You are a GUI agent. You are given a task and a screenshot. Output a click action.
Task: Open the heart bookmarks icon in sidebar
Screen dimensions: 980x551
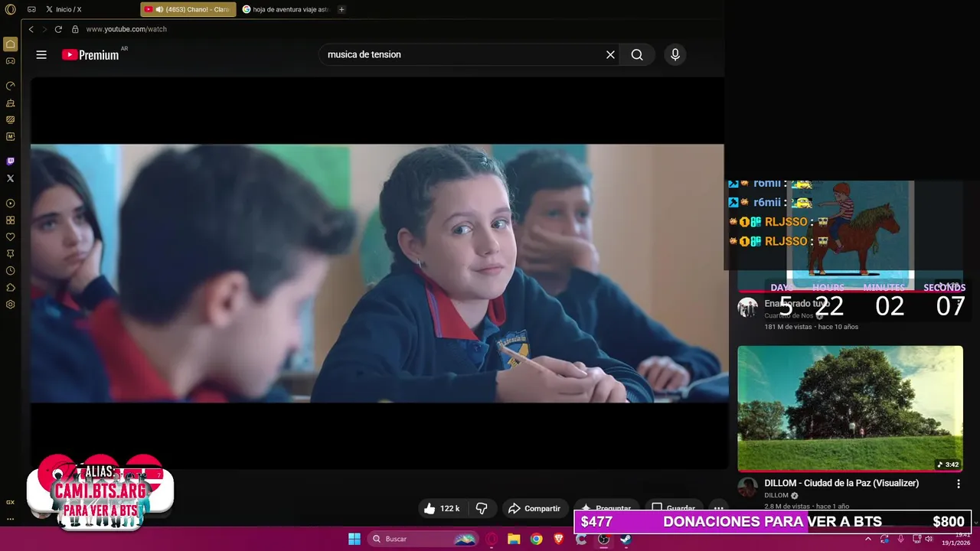pos(11,237)
